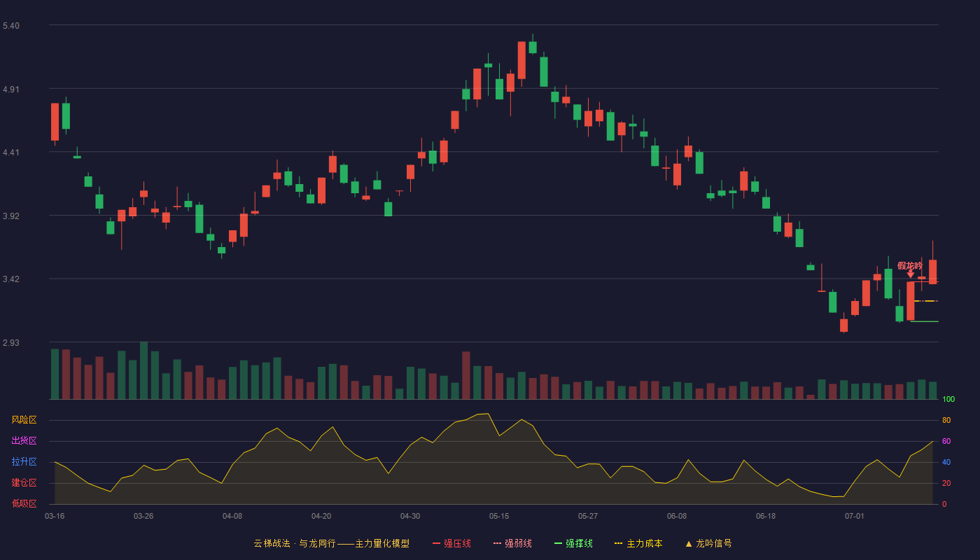Viewport: 980px width, 560px height.
Task: Click the 05-15 date axis marker
Action: (499, 516)
